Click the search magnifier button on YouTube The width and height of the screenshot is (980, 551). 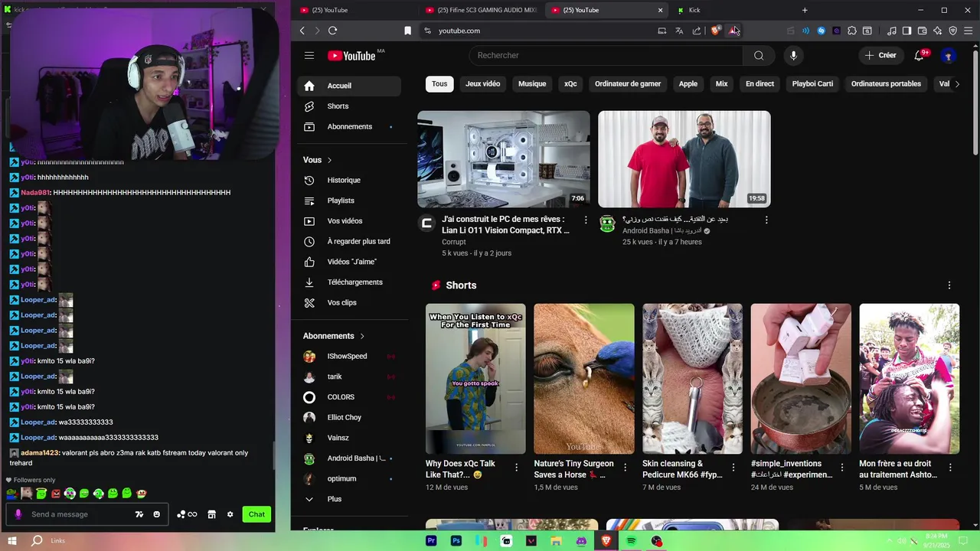coord(759,55)
